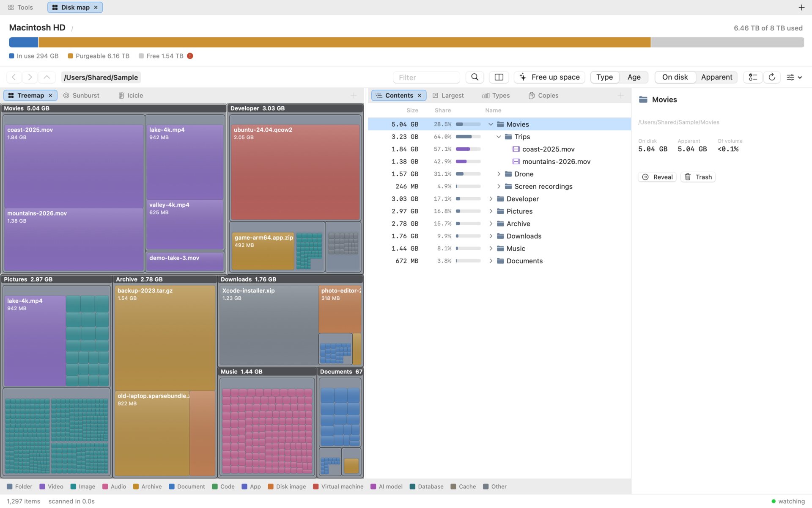The width and height of the screenshot is (812, 508).
Task: Click the Free up space button
Action: click(549, 77)
